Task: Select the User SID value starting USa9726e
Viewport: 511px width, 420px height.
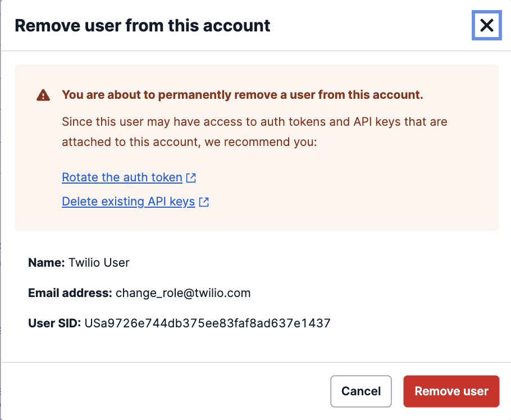Action: [207, 323]
